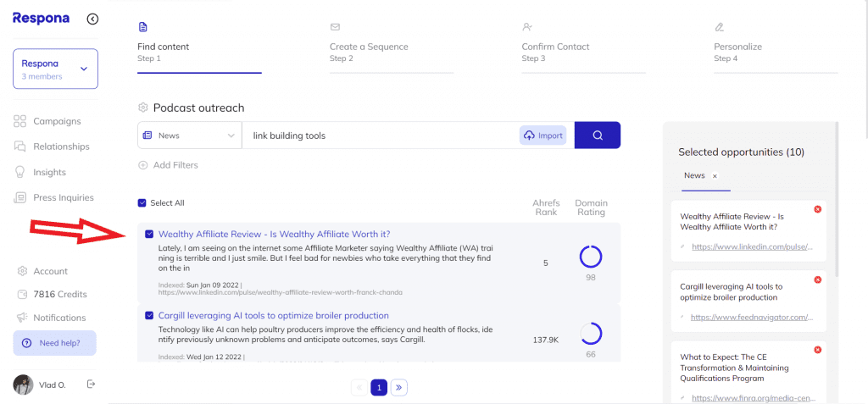868x404 pixels.
Task: Click the Find content document icon
Action: 142,27
